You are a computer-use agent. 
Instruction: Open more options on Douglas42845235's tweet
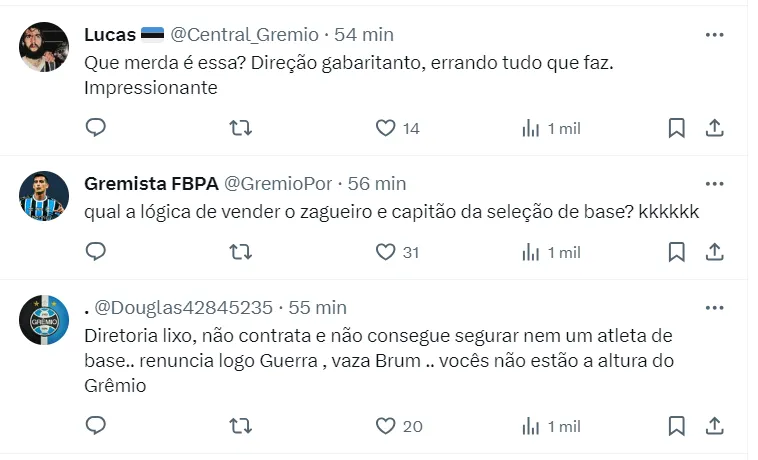tap(714, 308)
